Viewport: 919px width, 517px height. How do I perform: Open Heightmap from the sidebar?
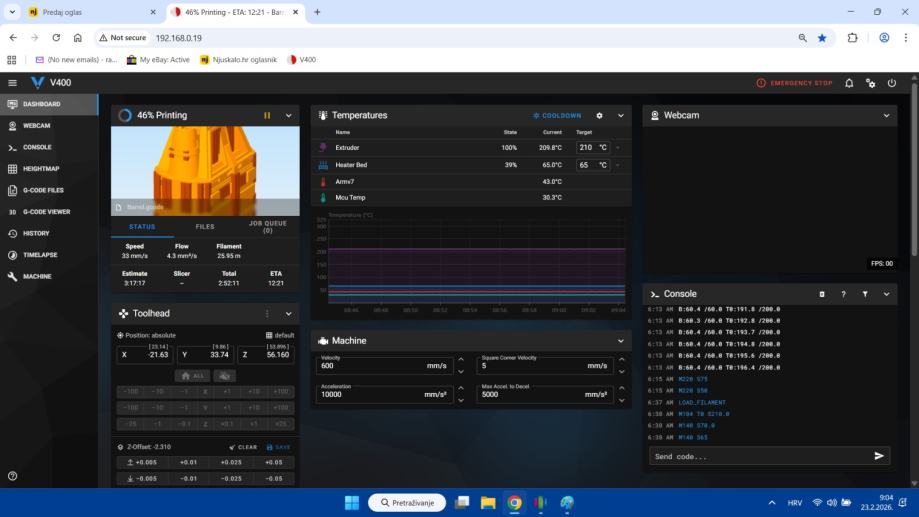click(41, 168)
